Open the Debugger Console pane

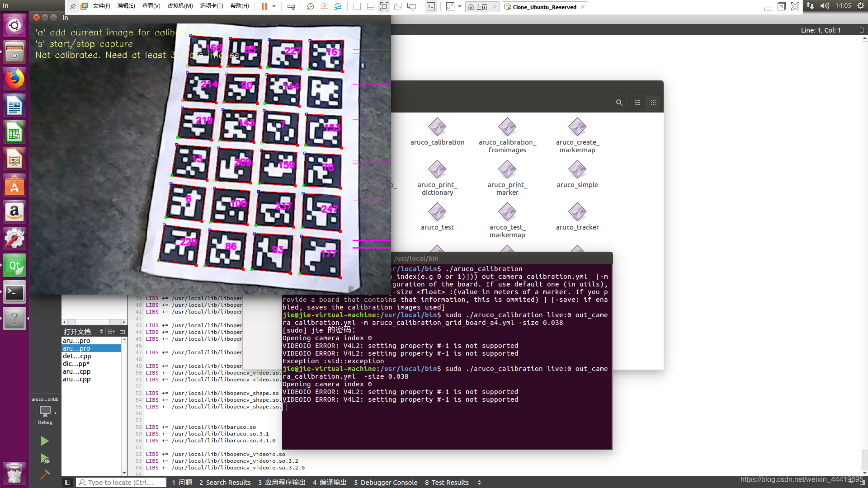385,483
